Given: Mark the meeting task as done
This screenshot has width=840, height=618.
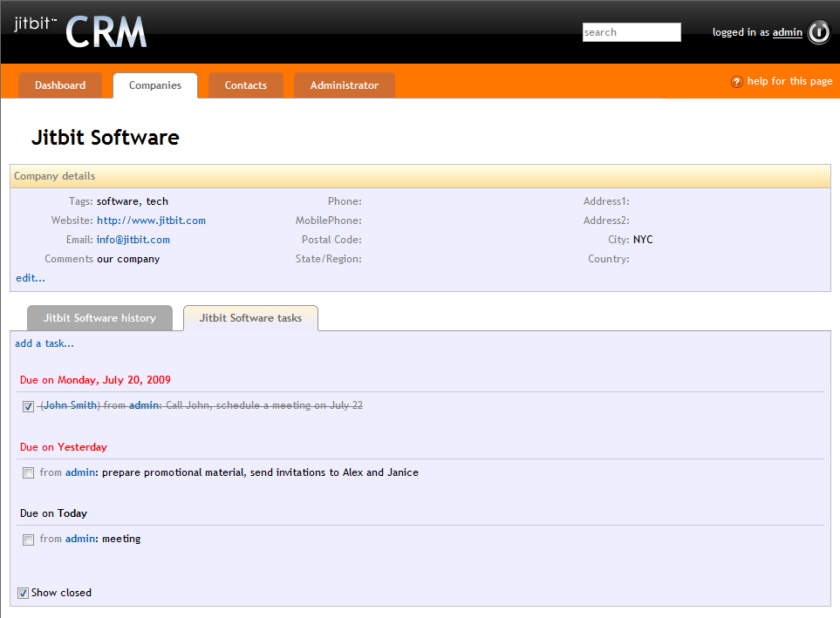Looking at the screenshot, I should tap(29, 540).
